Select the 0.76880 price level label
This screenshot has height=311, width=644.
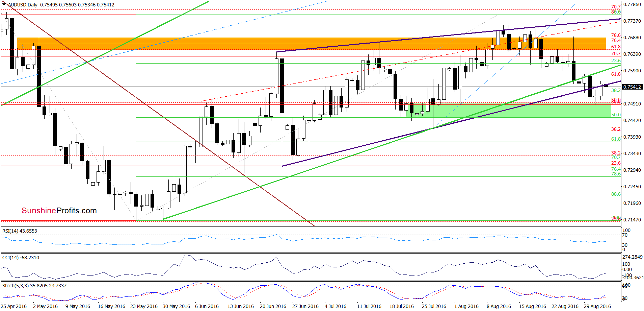pyautogui.click(x=632, y=38)
